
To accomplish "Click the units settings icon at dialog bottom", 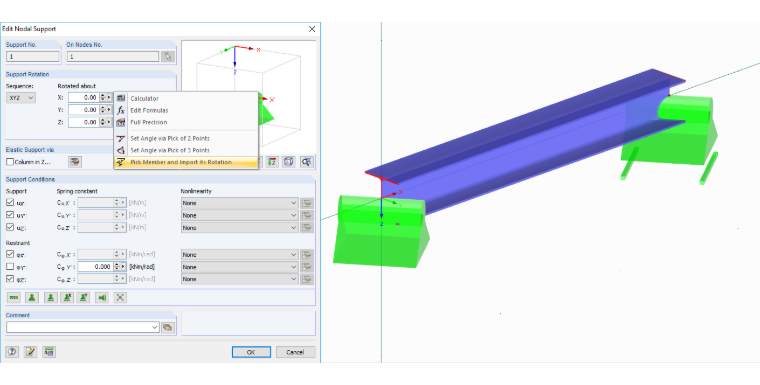I will [x=49, y=352].
